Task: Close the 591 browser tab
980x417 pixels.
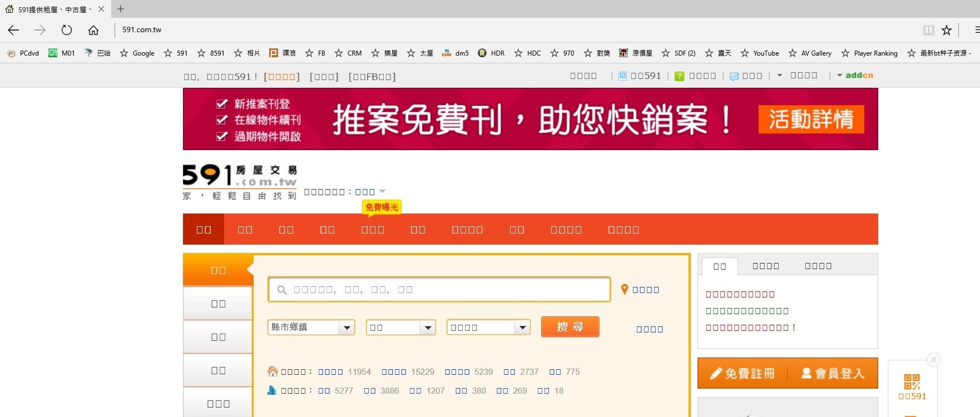Action: click(x=101, y=9)
